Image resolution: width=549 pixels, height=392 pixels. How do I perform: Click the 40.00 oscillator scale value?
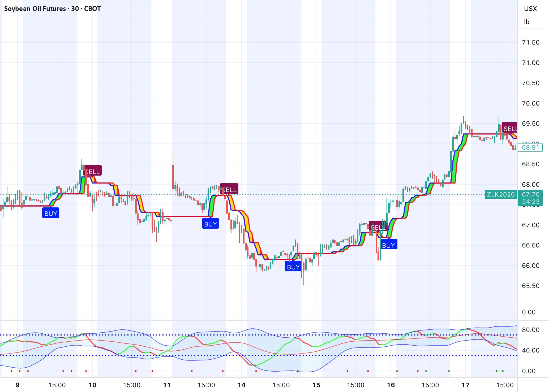(531, 350)
